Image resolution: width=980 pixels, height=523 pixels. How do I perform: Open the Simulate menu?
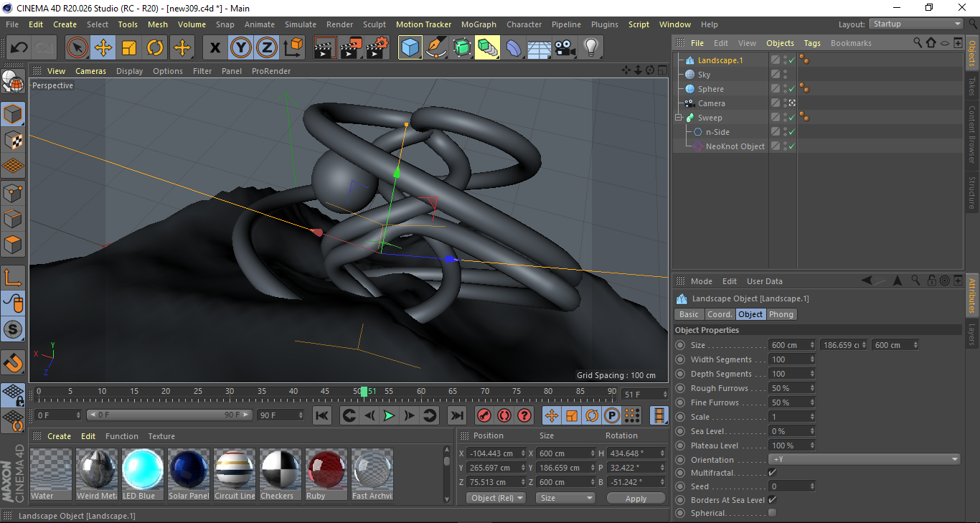300,24
